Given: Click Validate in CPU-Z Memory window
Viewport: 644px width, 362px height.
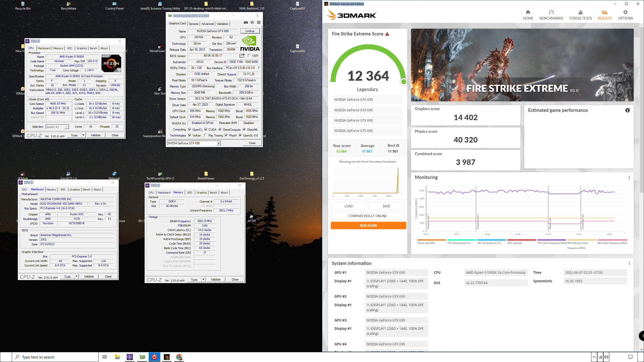Looking at the screenshot, I should click(216, 280).
